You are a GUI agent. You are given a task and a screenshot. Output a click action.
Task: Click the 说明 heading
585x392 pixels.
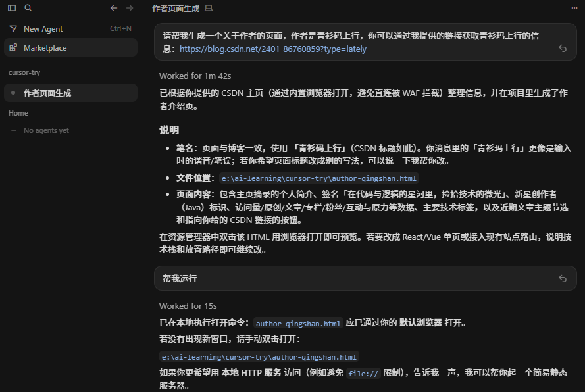(169, 130)
